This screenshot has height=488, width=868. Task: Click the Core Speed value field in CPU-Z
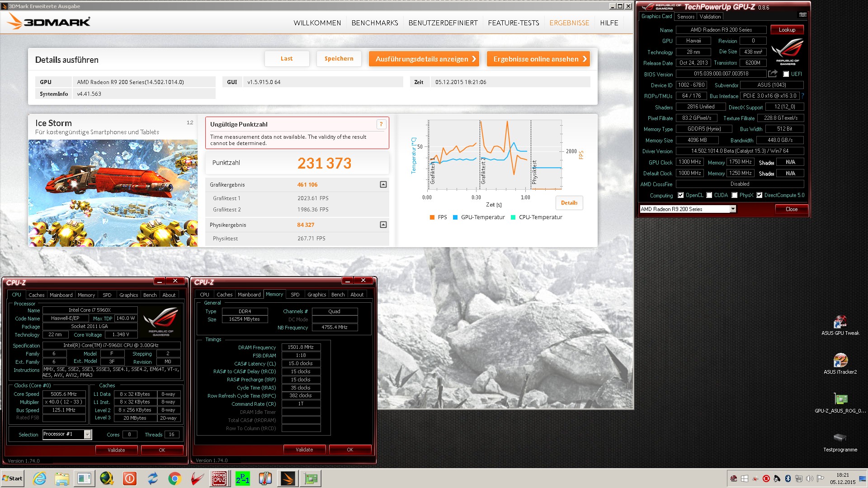[x=64, y=394]
